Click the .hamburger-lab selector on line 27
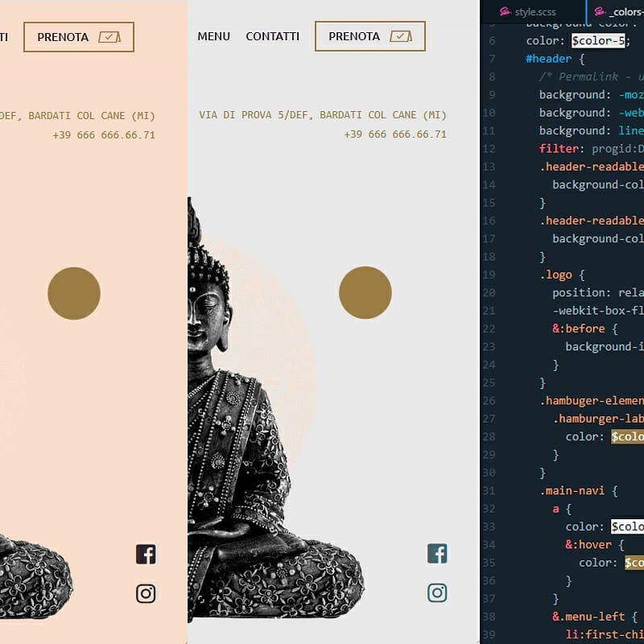The image size is (644, 644). (x=598, y=419)
